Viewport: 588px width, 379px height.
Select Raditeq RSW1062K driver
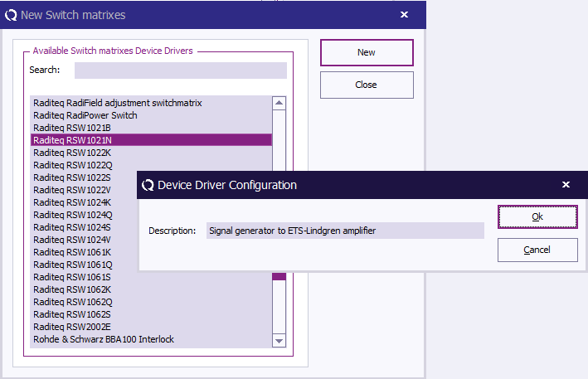[72, 289]
